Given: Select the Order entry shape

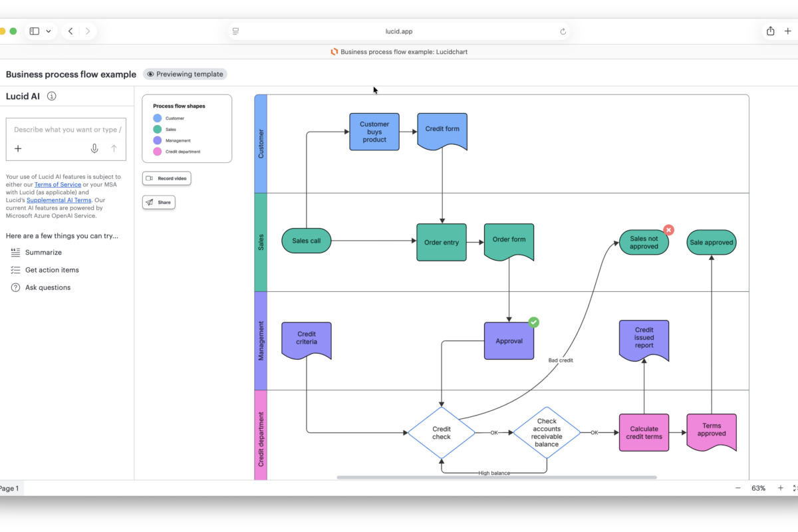Looking at the screenshot, I should point(442,242).
